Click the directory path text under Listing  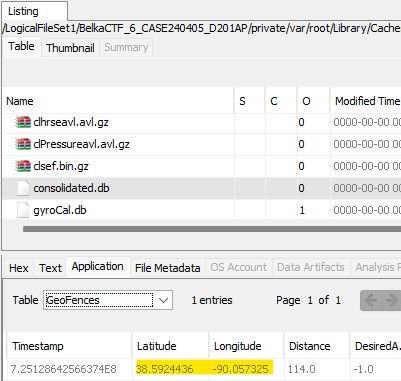point(201,28)
